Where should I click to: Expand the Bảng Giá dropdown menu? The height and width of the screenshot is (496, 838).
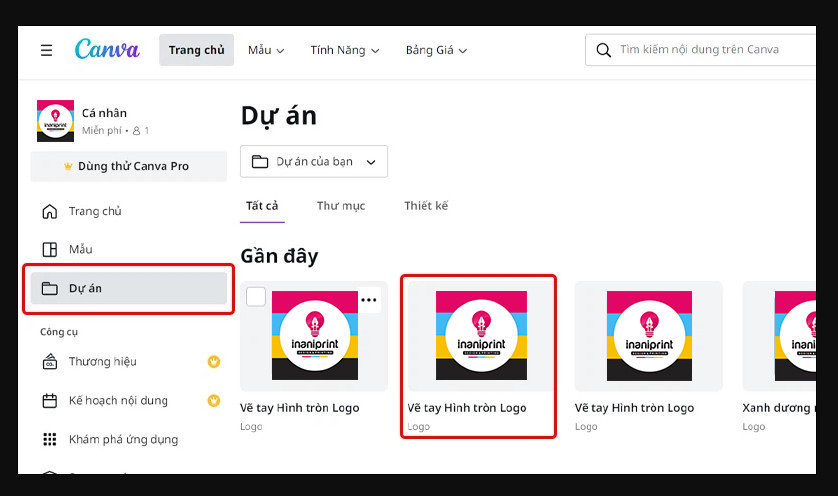pyautogui.click(x=436, y=50)
